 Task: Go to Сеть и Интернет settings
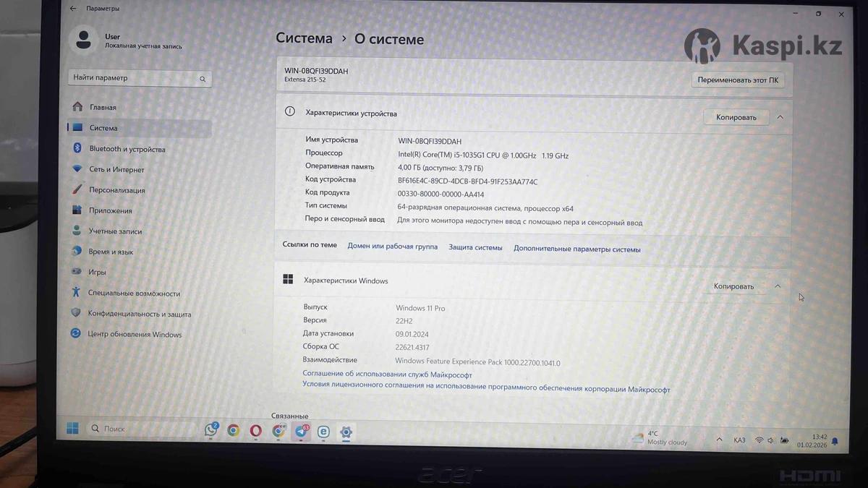(x=116, y=170)
